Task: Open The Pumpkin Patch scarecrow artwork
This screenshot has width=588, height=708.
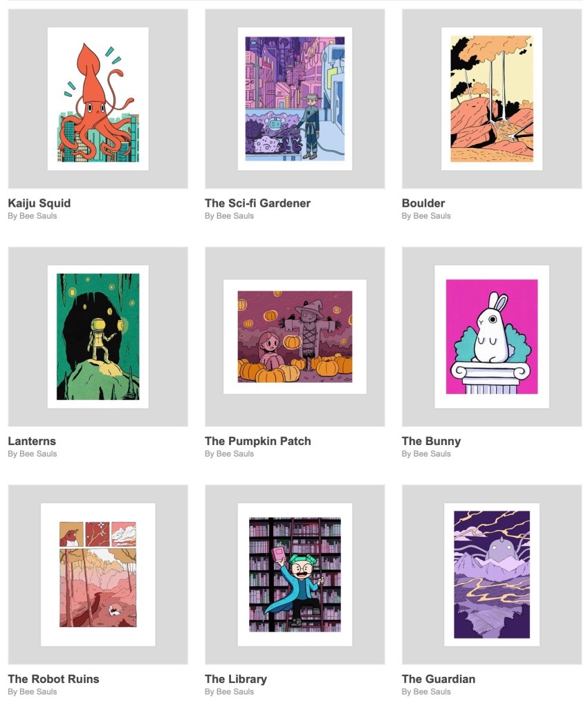Action: [x=295, y=336]
